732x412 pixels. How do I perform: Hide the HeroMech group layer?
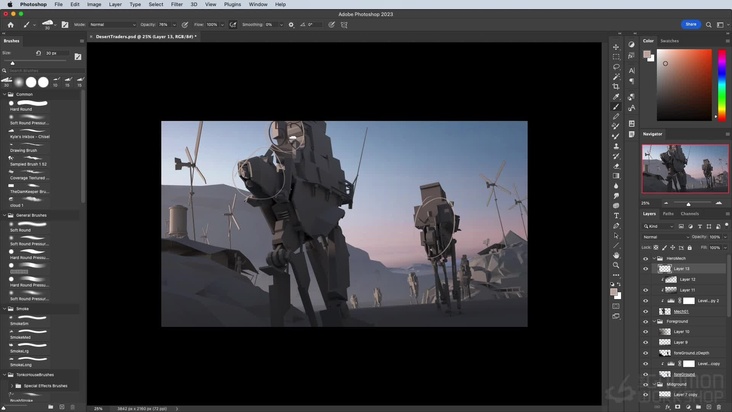click(645, 258)
